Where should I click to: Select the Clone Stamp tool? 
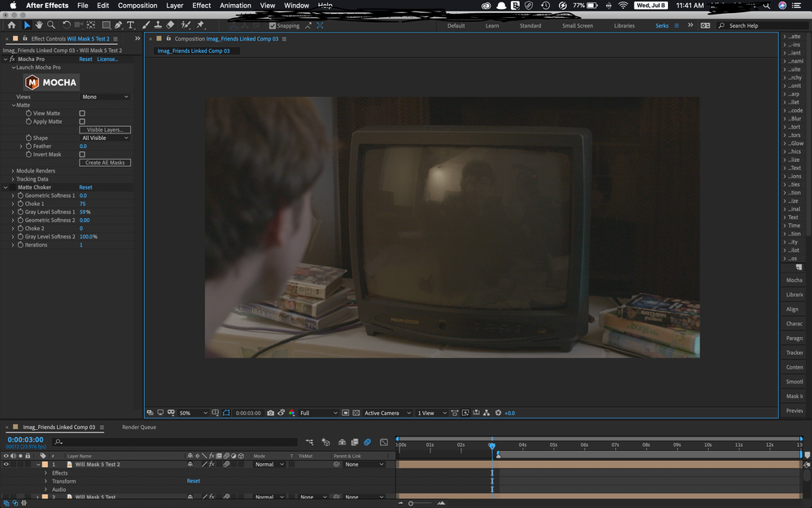point(158,25)
